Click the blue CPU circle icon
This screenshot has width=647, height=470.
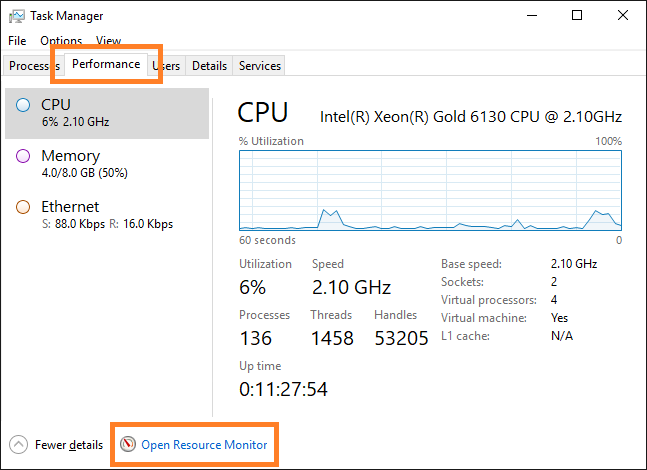click(x=23, y=105)
